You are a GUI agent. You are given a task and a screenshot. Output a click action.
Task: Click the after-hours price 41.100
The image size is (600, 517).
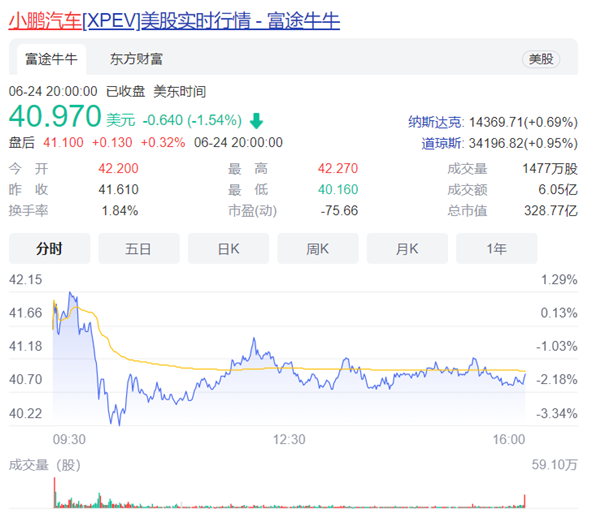pos(63,142)
